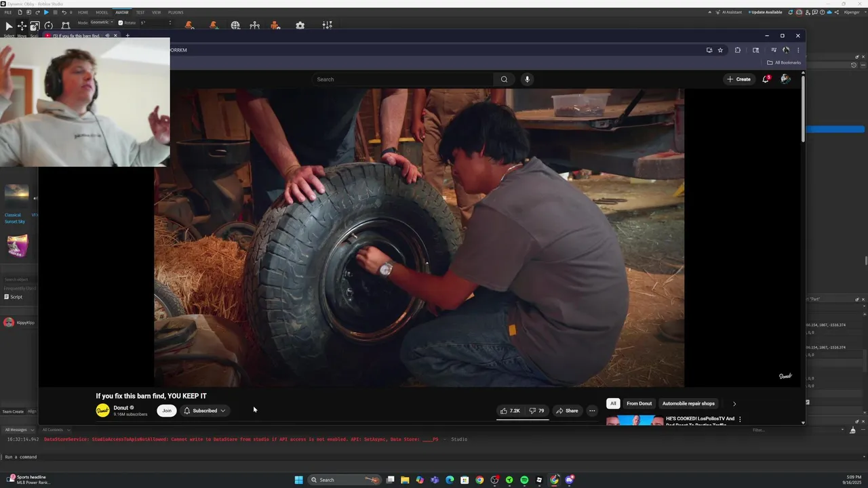Screen dimensions: 868x488
Task: Open the Subscribed dropdown
Action: click(205, 411)
